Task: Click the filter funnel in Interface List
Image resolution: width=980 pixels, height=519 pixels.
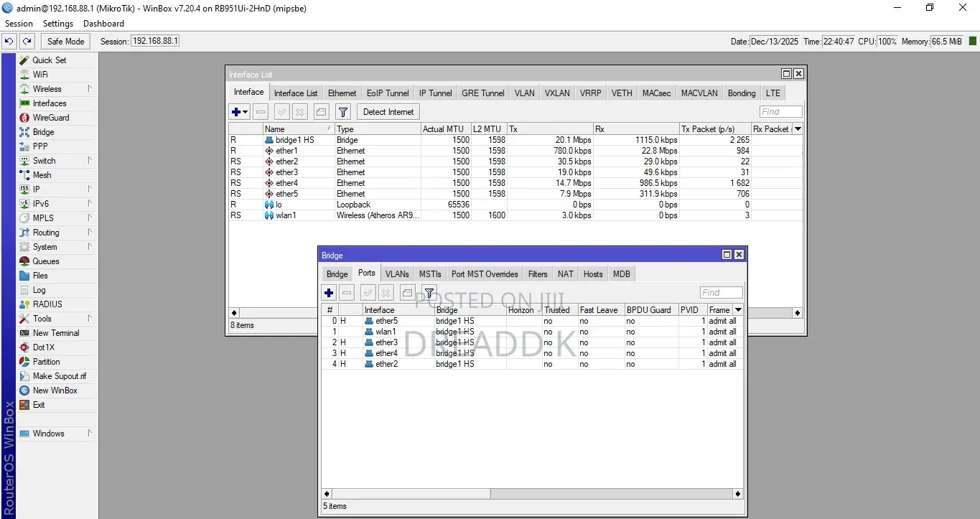Action: [343, 112]
